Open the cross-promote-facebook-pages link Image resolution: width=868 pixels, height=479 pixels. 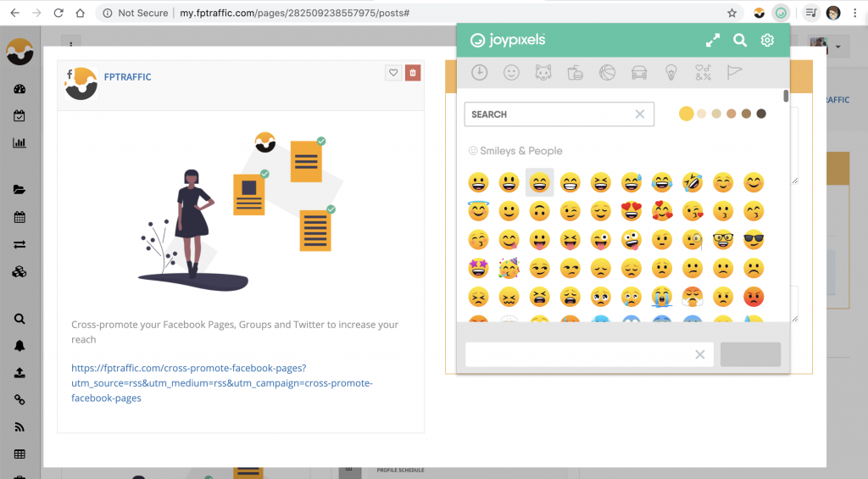[221, 382]
